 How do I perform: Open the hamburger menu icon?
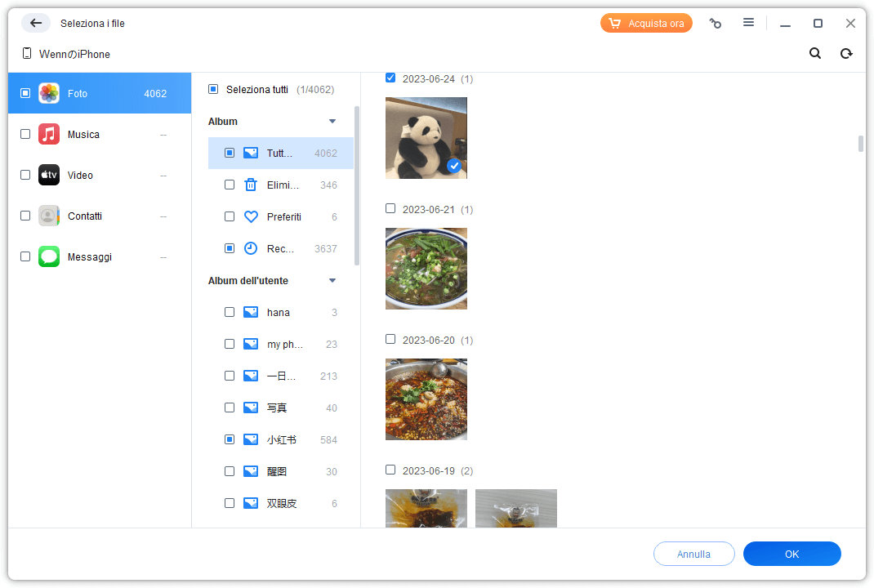coord(748,23)
